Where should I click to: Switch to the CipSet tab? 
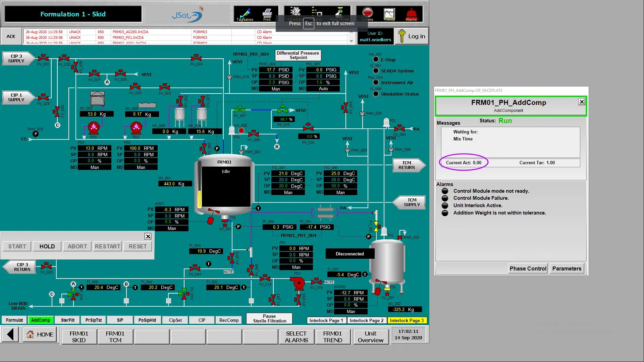click(x=175, y=320)
